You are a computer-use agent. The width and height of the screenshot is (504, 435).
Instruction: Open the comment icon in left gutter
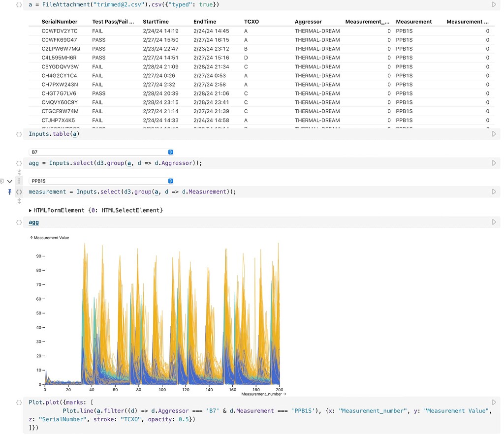[x=2, y=181]
